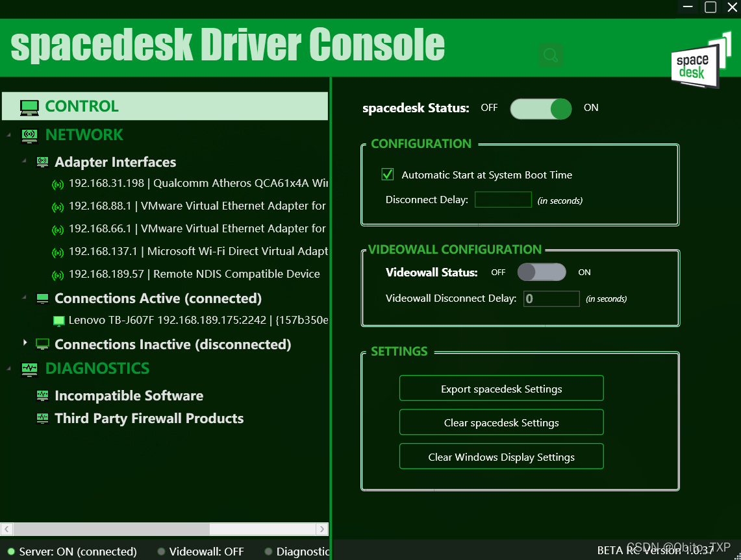The image size is (741, 560).
Task: Select the DIAGNOSTICS heading
Action: [97, 369]
